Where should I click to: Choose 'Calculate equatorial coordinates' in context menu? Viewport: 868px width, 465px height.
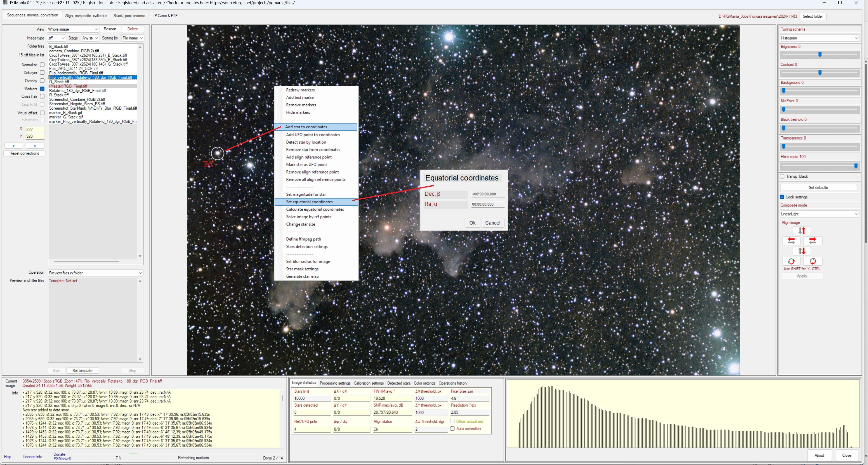coord(315,209)
